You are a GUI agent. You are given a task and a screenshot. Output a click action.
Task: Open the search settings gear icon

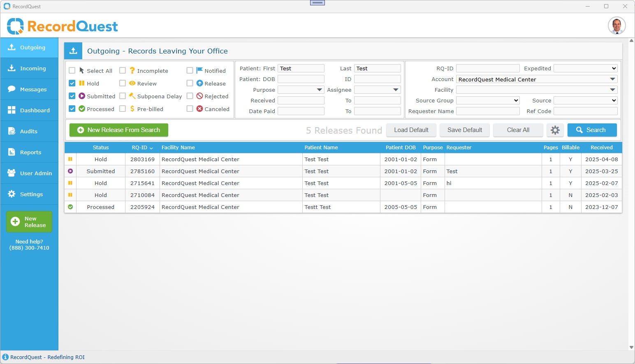click(x=555, y=130)
